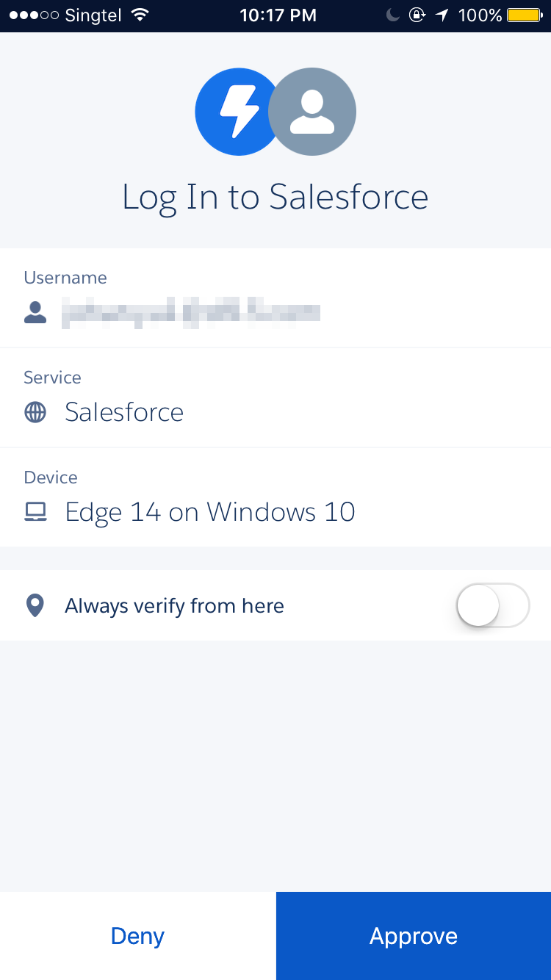Screen dimensions: 551x980
Task: Deny the login attempt
Action: 137,935
